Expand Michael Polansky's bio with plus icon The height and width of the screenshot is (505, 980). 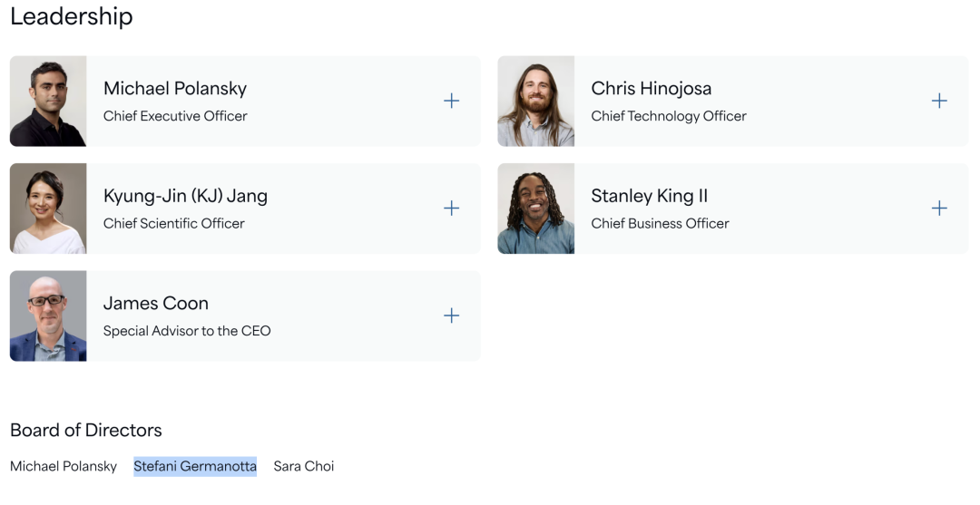tap(451, 102)
